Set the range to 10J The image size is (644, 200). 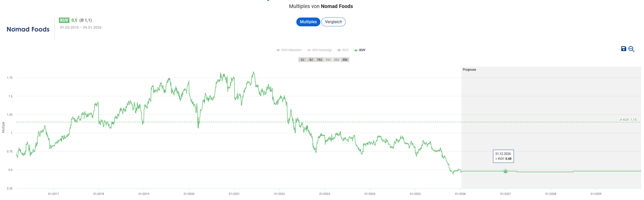(x=320, y=60)
